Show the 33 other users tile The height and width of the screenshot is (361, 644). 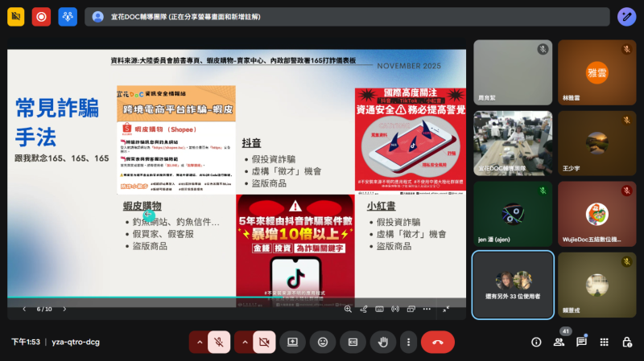coord(513,285)
